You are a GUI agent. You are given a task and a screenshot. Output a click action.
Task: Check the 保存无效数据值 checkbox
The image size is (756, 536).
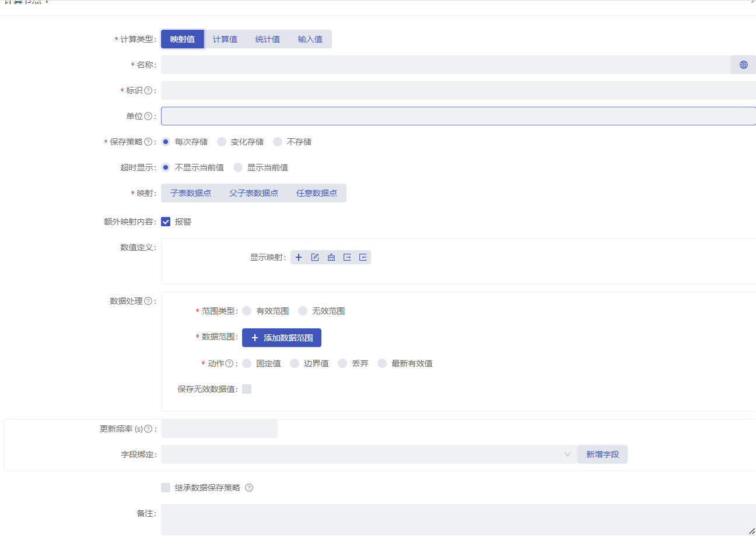pos(247,389)
